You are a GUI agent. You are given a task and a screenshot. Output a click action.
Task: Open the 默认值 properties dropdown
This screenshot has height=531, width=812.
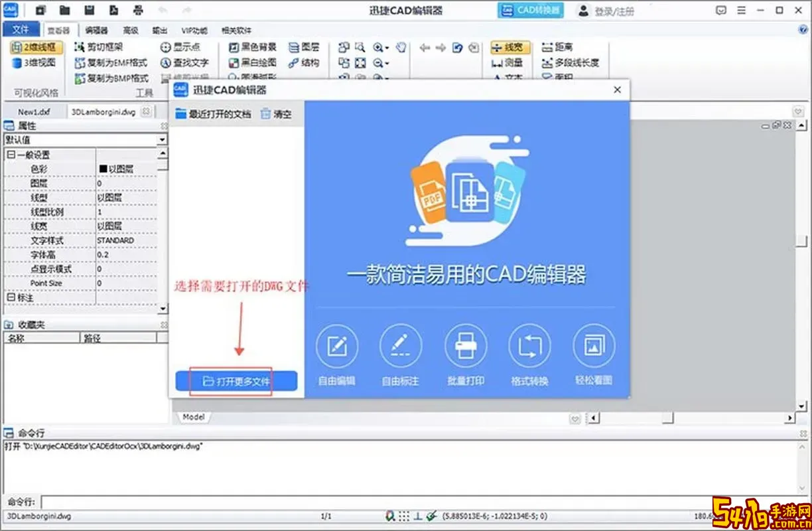pyautogui.click(x=163, y=140)
